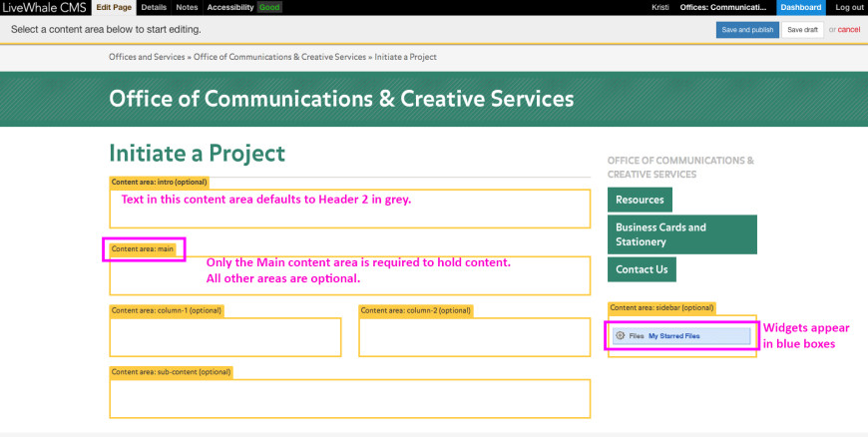Open Office of Communications breadcrumb link
Viewport: 868px width, 437px height.
[x=279, y=57]
